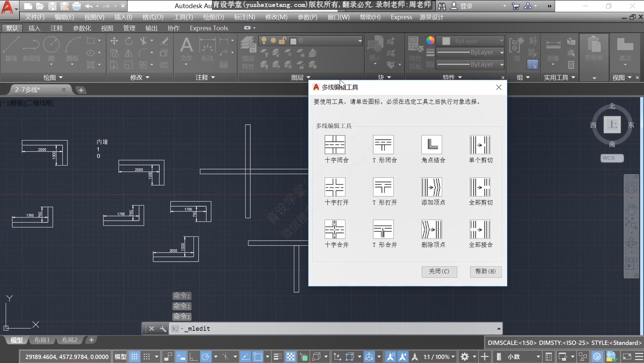Select the T 形合并 merged tee tool
The height and width of the screenshot is (363, 644).
tap(383, 229)
